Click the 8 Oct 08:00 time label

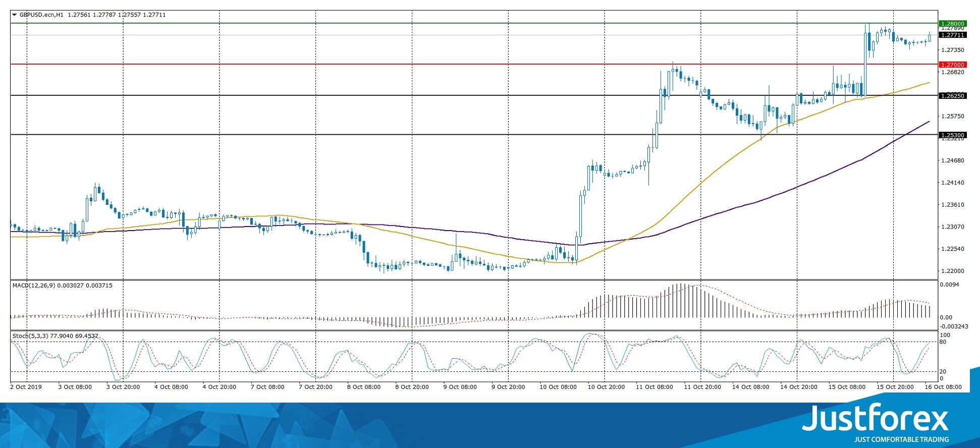pos(364,387)
